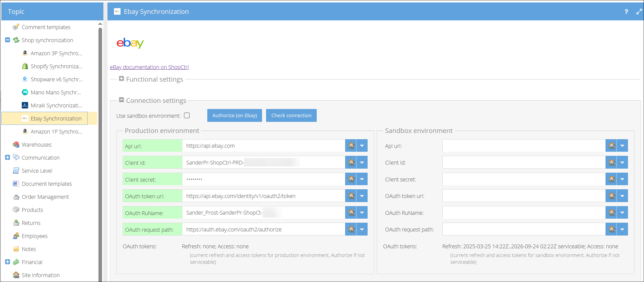
Task: Expand the Communication tree node
Action: coord(8,157)
